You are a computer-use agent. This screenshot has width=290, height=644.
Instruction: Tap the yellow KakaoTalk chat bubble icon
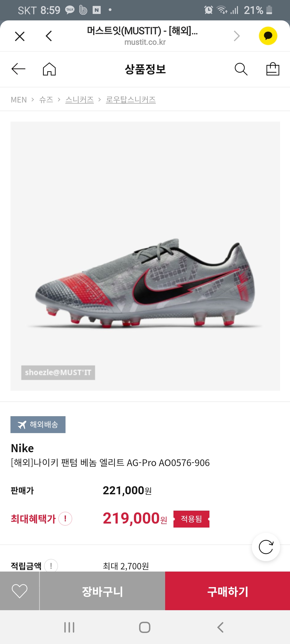[268, 36]
